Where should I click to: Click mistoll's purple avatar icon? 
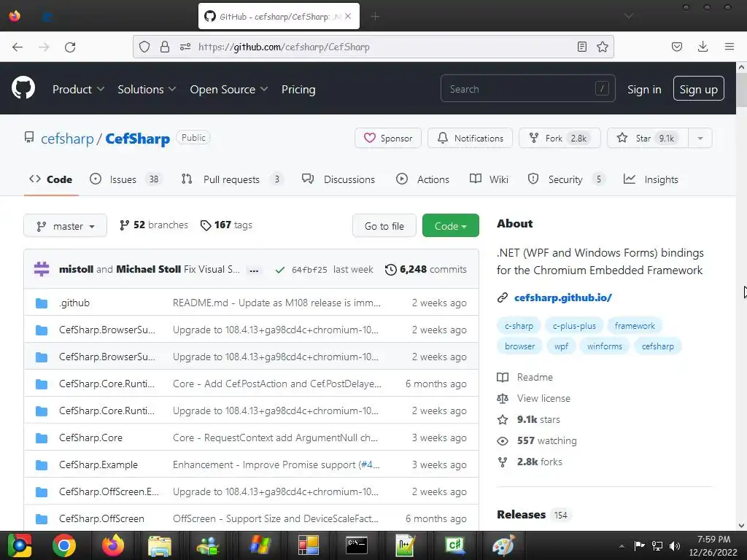tap(42, 269)
